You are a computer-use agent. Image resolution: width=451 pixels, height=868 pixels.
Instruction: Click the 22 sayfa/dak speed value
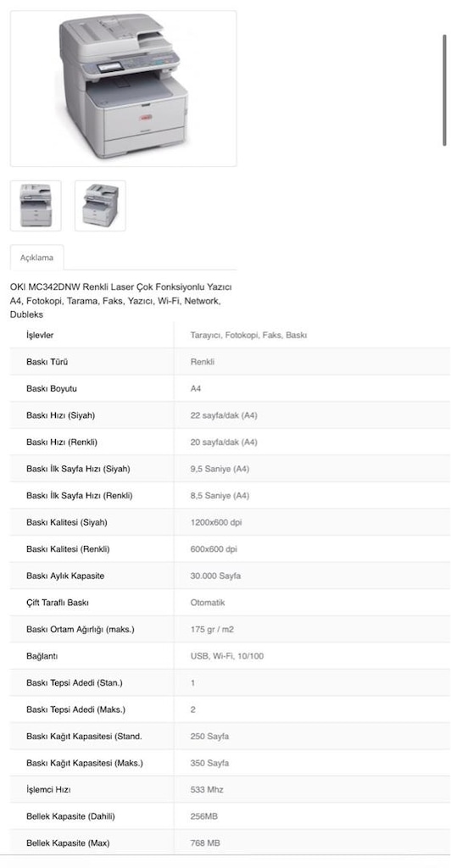pyautogui.click(x=224, y=415)
